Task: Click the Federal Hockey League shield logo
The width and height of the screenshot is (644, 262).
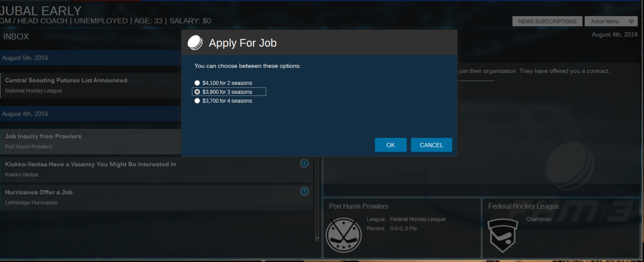Action: (502, 235)
